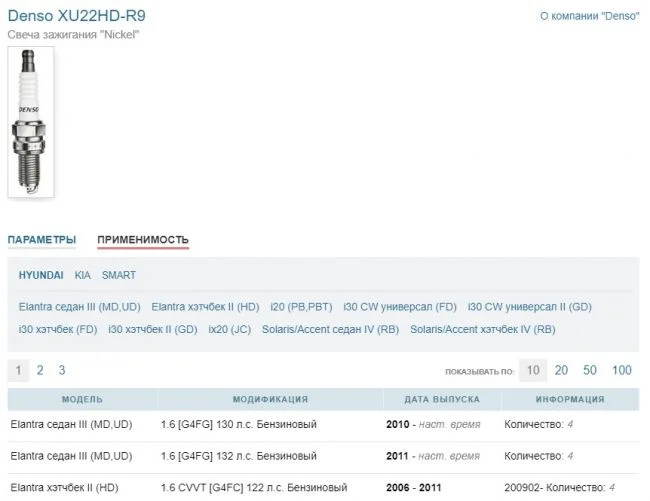Click the Denso spark plug thumbnail image

pyautogui.click(x=31, y=121)
